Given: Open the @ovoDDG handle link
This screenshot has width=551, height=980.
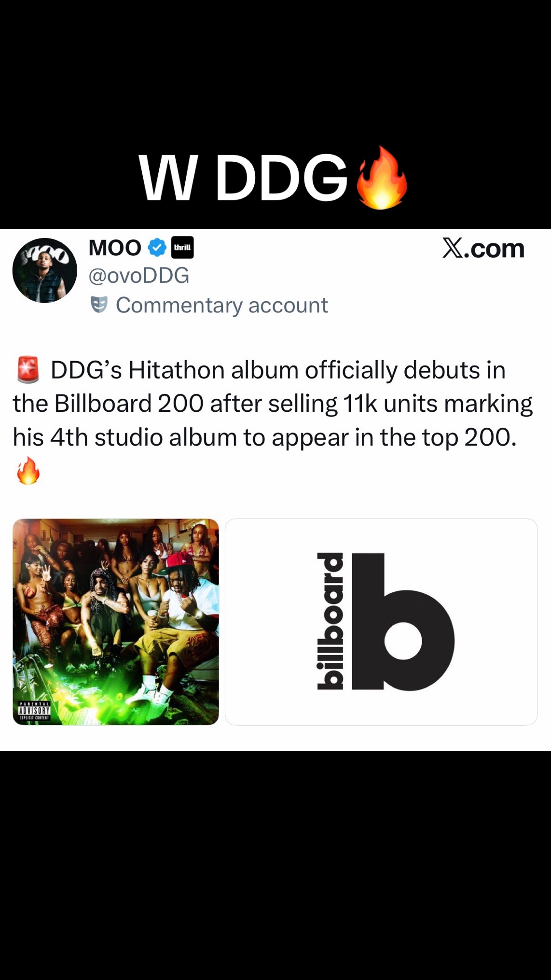Looking at the screenshot, I should coord(139,276).
